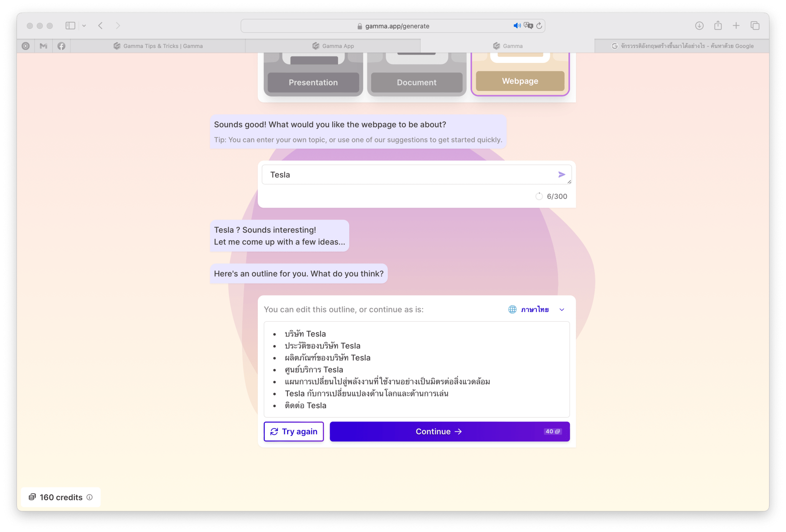786x532 pixels.
Task: Open the pinned Gmail tab
Action: pyautogui.click(x=43, y=46)
